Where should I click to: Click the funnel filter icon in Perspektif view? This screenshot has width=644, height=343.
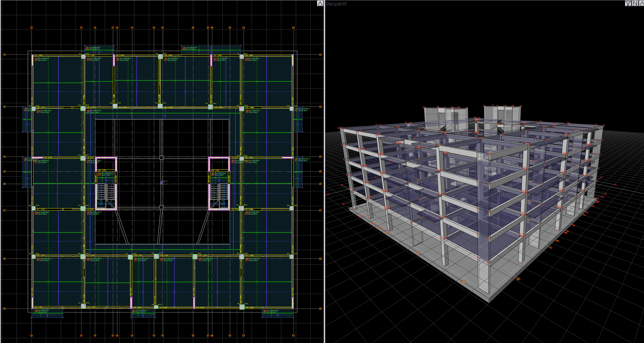[628, 3]
